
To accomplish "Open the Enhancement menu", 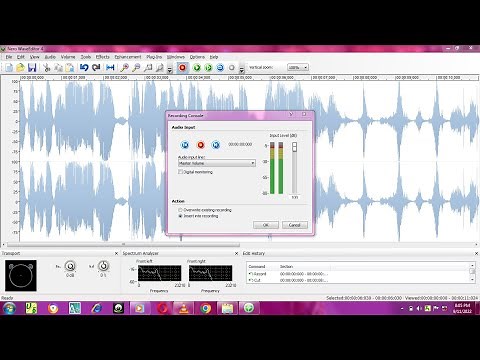I will (x=128, y=57).
